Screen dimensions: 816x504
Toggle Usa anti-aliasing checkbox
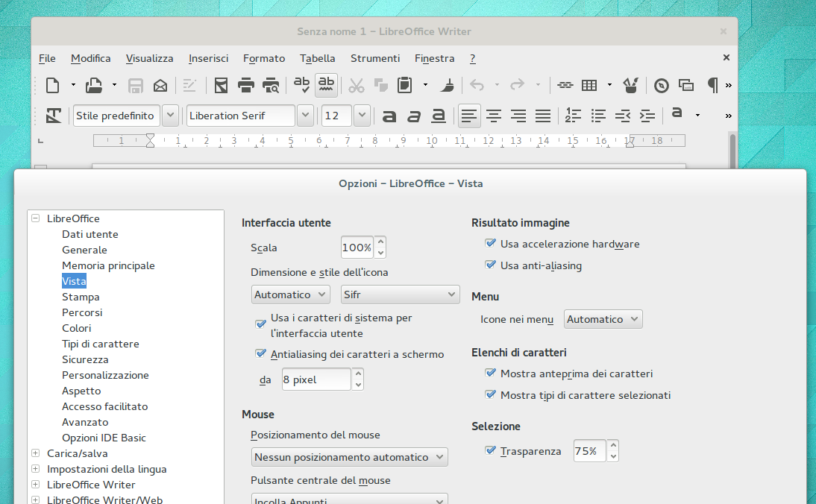pyautogui.click(x=490, y=265)
